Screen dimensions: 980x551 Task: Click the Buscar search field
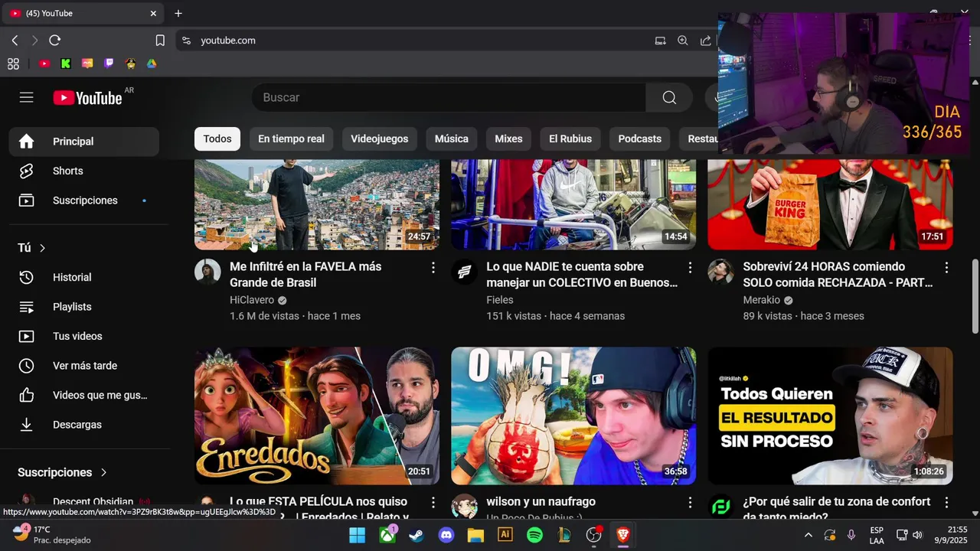(449, 97)
